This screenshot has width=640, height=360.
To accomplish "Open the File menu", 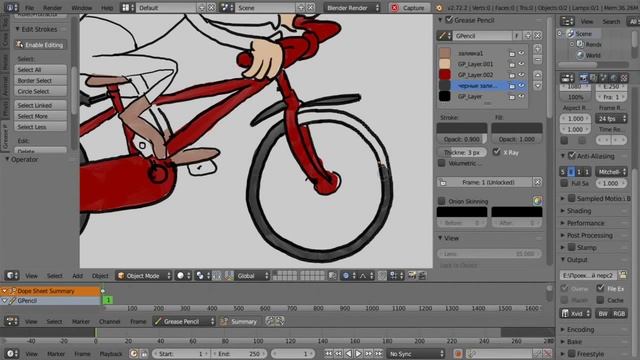I will (x=30, y=8).
